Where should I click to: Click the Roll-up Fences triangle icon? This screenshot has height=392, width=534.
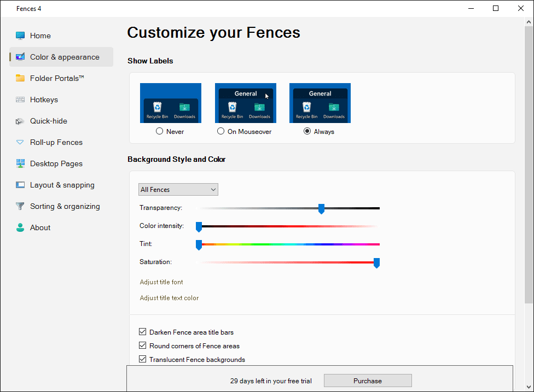click(x=20, y=142)
